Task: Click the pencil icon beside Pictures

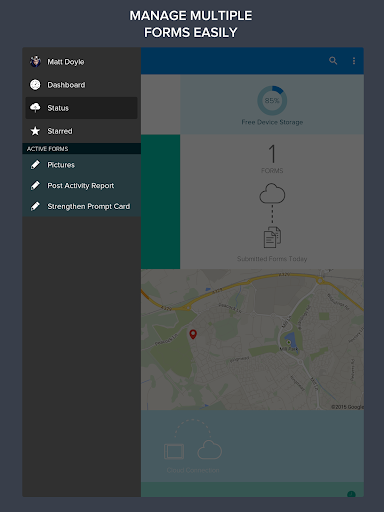Action: click(x=35, y=165)
